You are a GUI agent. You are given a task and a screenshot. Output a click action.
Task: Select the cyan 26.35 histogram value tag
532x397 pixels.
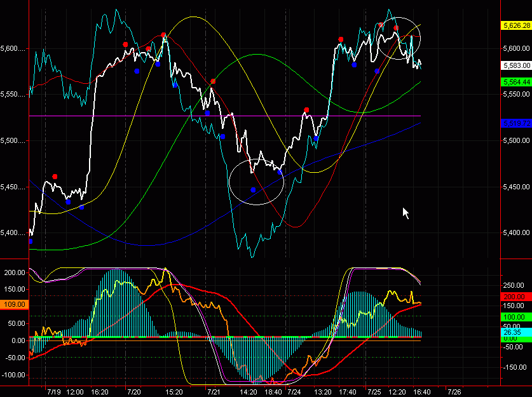pos(516,332)
